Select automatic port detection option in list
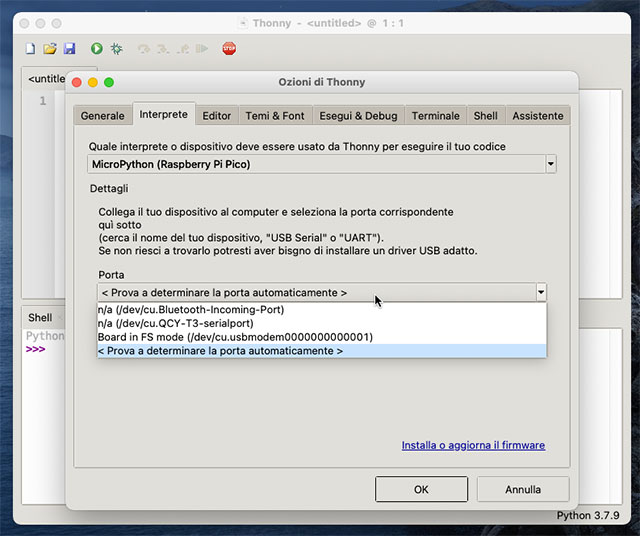 click(x=220, y=351)
